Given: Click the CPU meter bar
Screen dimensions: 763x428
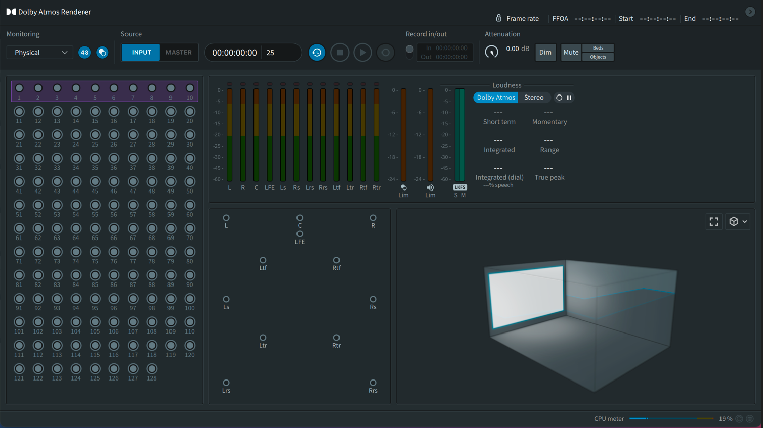Looking at the screenshot, I should tap(671, 418).
